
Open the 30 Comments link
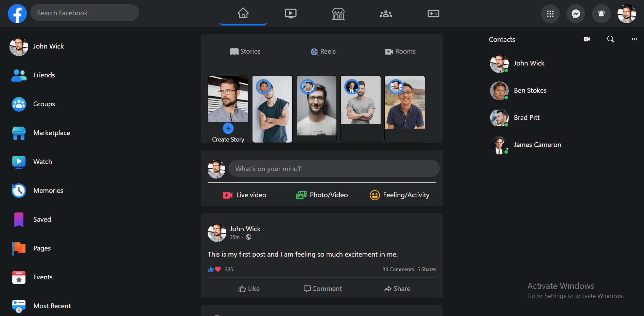(398, 269)
